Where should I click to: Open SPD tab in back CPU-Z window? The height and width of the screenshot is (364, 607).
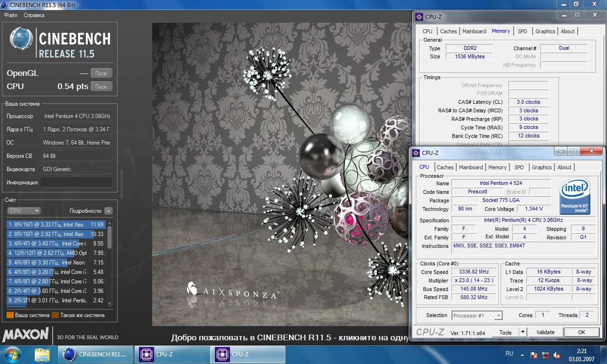coord(522,31)
